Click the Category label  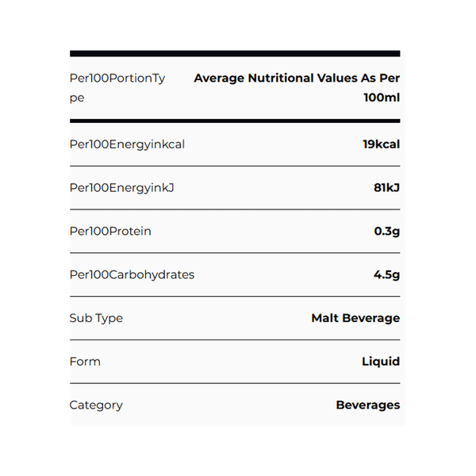pos(96,405)
